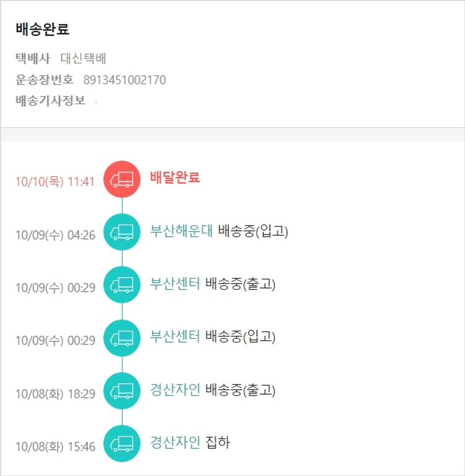Open the 부산센터 link on the 출고 row
This screenshot has width=465, height=476.
[175, 284]
